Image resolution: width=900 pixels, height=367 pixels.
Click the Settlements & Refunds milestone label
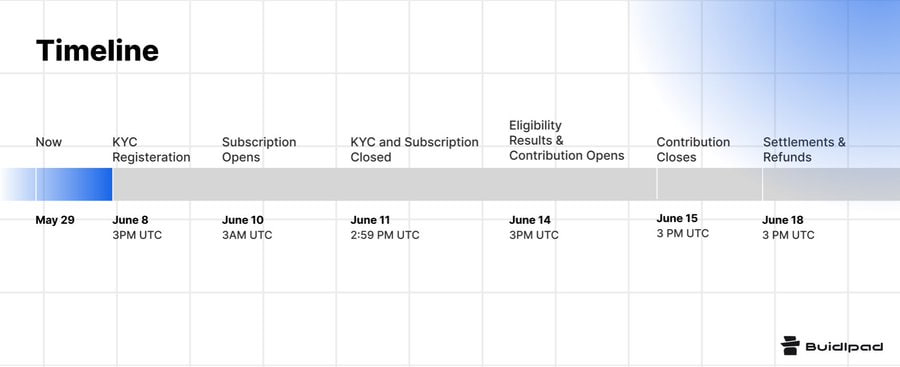tap(804, 149)
